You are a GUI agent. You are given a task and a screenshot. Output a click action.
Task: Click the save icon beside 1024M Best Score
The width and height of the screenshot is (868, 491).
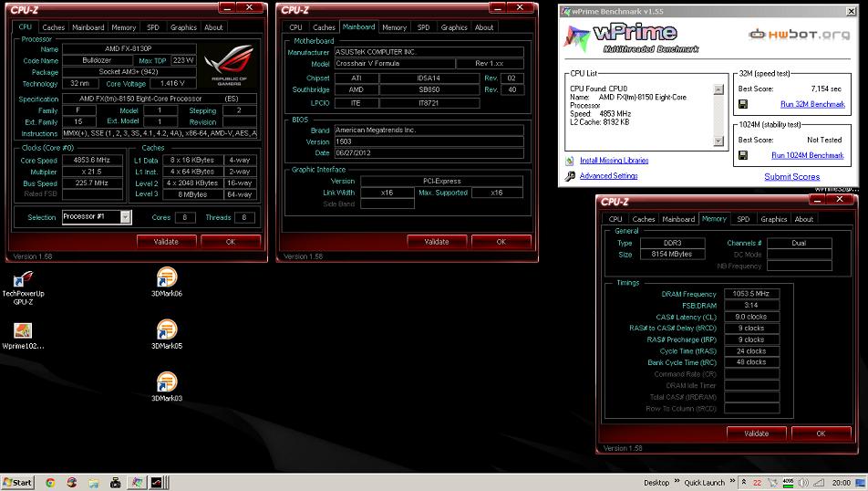[743, 155]
